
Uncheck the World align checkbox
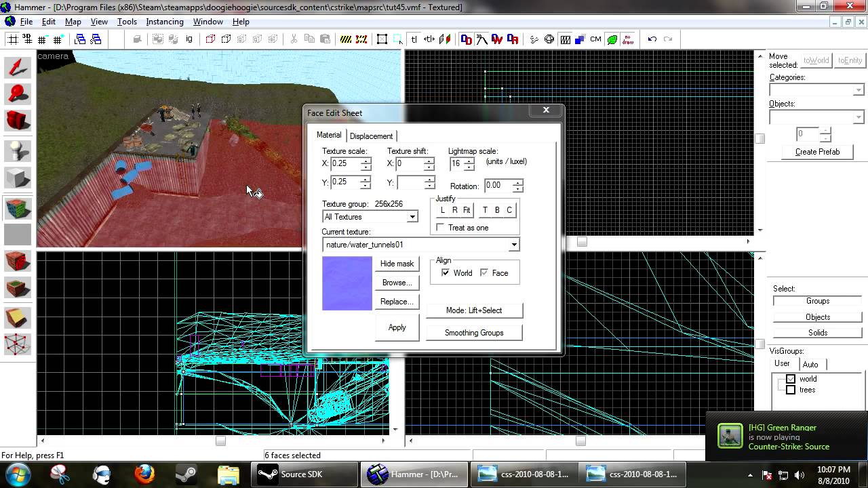(446, 272)
